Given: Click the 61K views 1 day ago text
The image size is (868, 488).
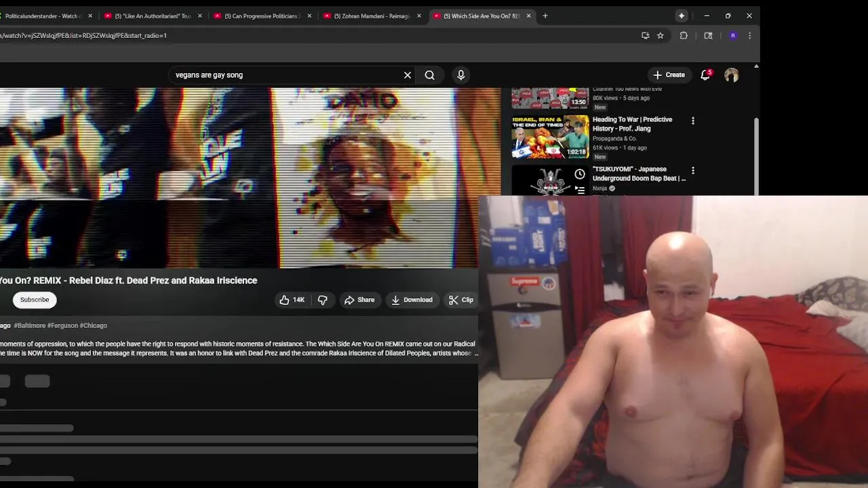Looking at the screenshot, I should click(619, 148).
